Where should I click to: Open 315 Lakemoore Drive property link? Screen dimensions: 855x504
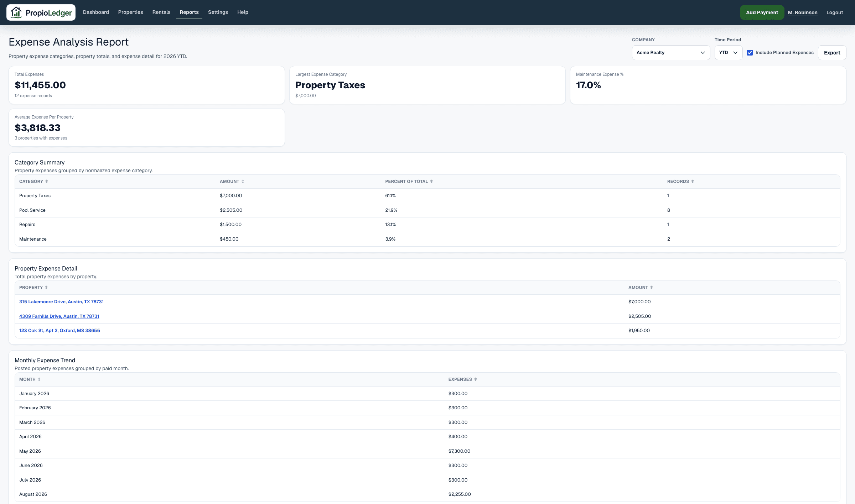tap(61, 302)
